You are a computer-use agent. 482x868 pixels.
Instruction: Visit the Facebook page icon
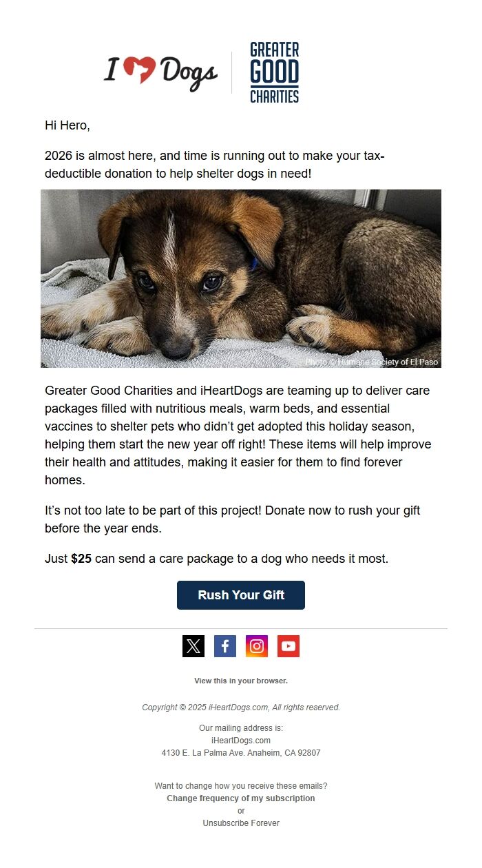224,645
